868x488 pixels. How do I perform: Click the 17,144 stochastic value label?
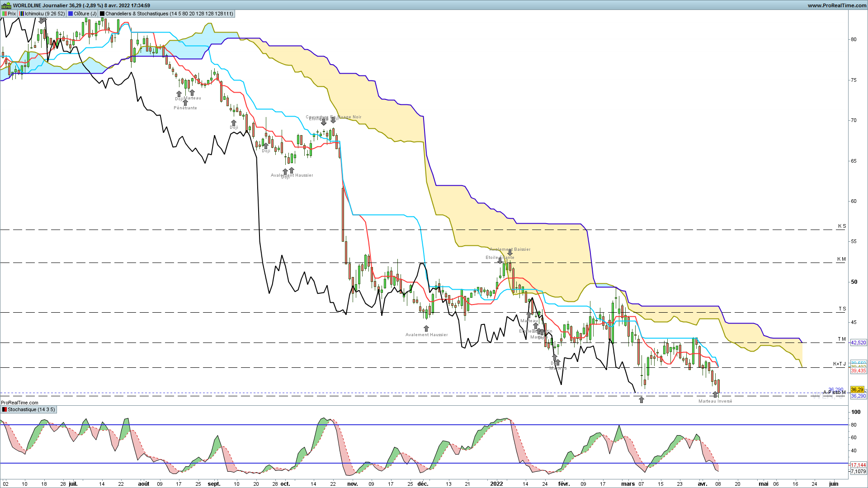tap(859, 465)
